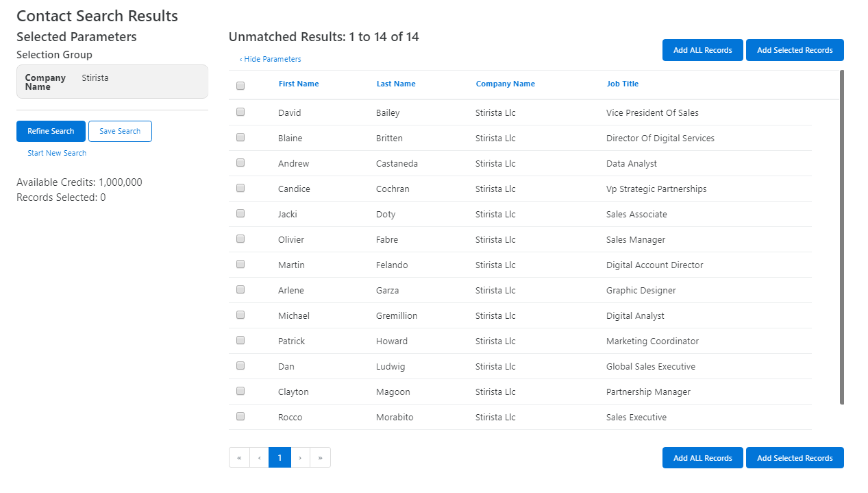Collapse parameters using Hide Parameters link

[x=271, y=59]
